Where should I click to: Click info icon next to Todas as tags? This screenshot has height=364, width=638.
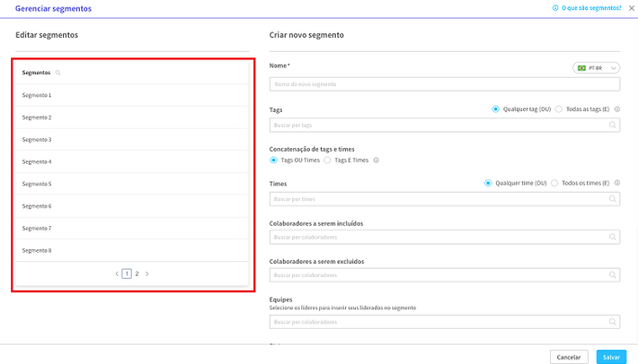(x=617, y=109)
